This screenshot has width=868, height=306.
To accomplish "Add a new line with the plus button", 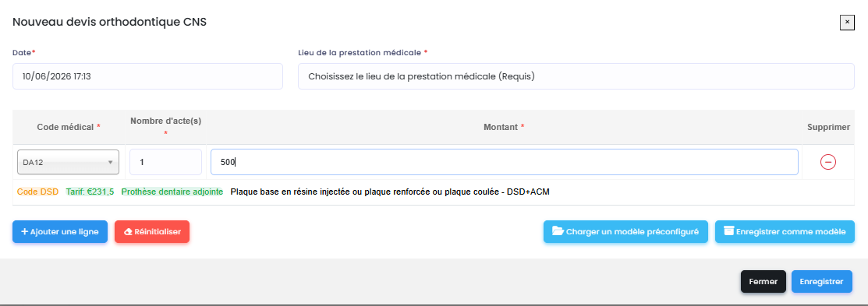I will point(60,232).
